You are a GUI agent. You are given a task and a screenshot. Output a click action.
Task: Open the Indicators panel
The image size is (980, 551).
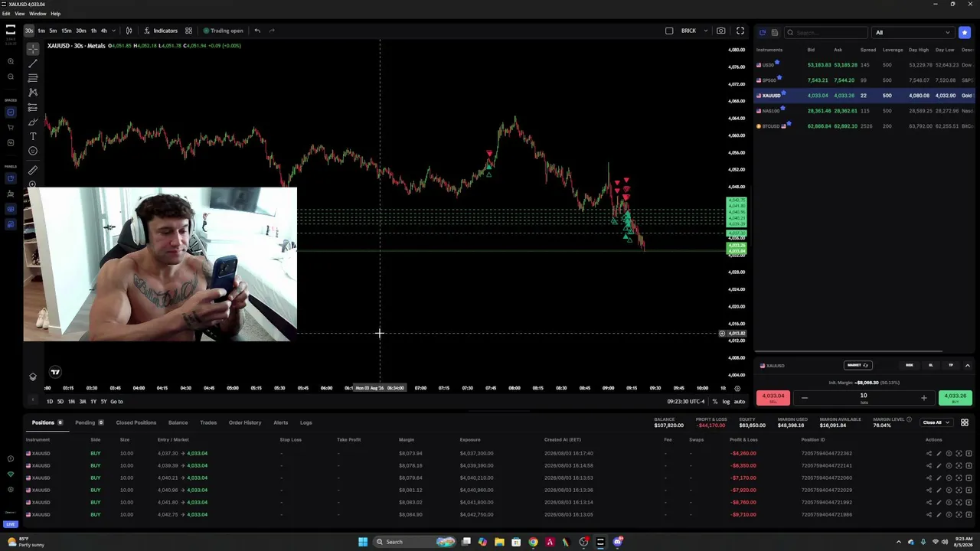pyautogui.click(x=161, y=31)
